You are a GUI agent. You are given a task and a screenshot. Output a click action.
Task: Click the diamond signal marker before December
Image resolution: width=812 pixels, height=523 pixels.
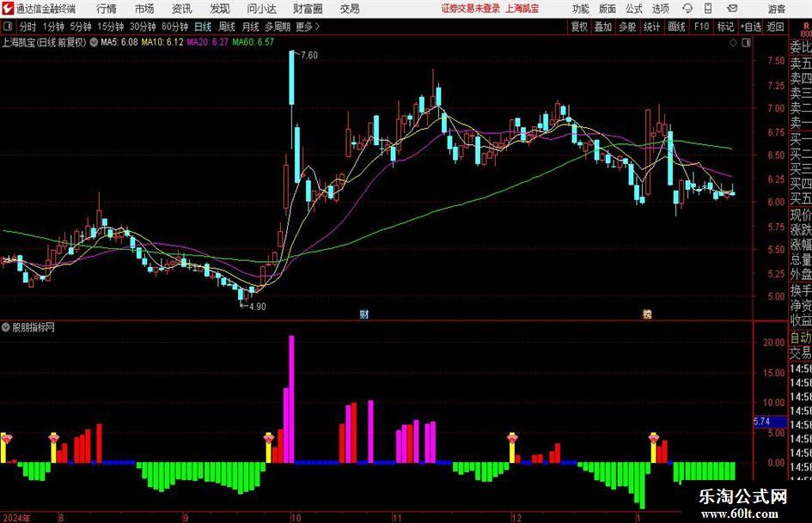(512, 439)
